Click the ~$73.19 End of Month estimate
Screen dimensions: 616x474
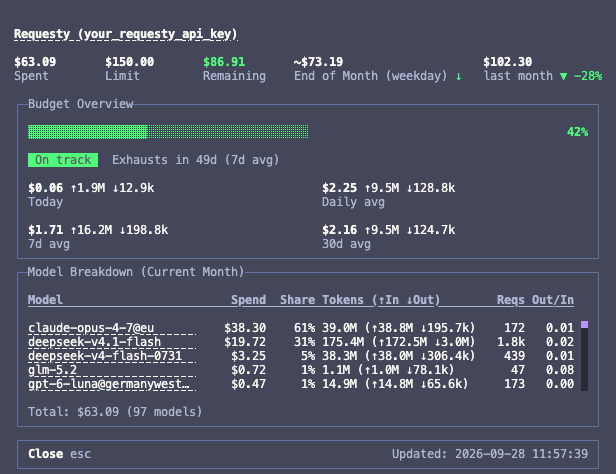(x=318, y=62)
